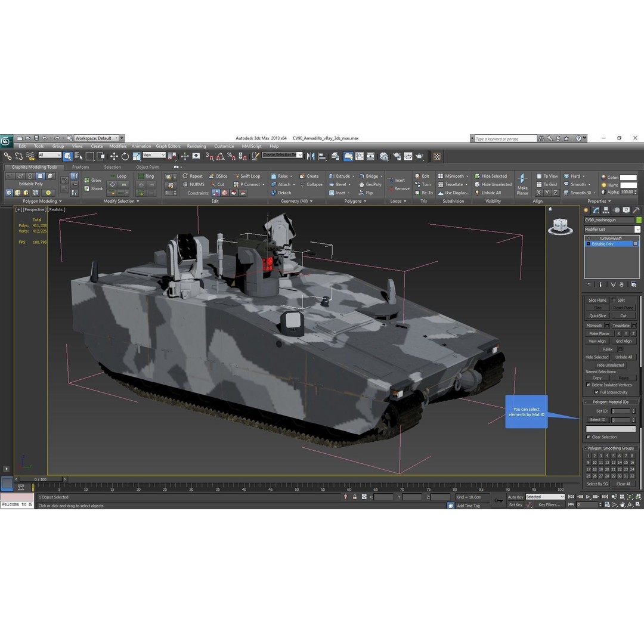
Task: Click the object color swatch beside CV90_machinegun
Action: (640, 219)
